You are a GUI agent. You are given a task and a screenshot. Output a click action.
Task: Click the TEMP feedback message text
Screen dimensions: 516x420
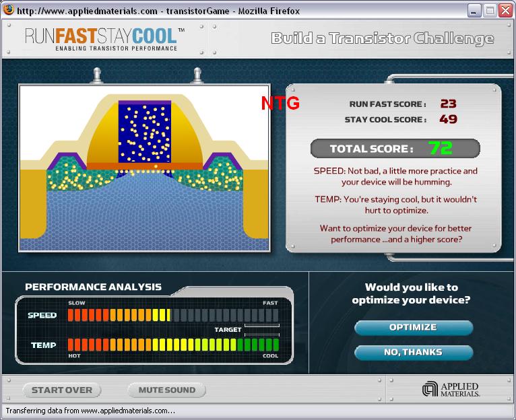[x=396, y=205]
